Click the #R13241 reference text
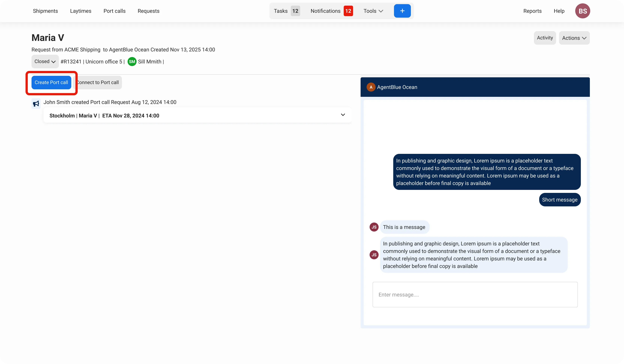 pos(71,62)
